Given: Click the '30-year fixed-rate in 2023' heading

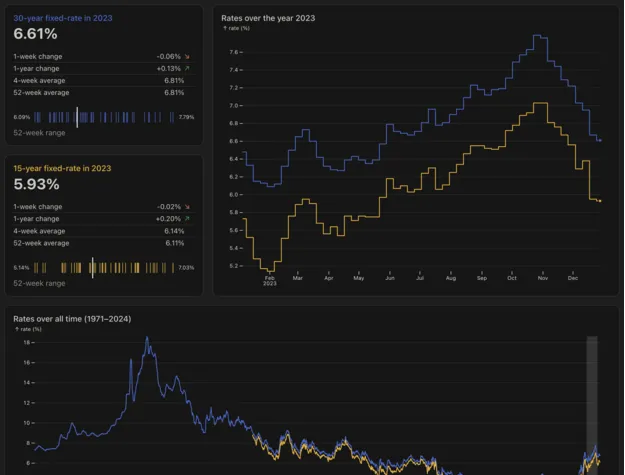Looking at the screenshot, I should click(x=62, y=17).
